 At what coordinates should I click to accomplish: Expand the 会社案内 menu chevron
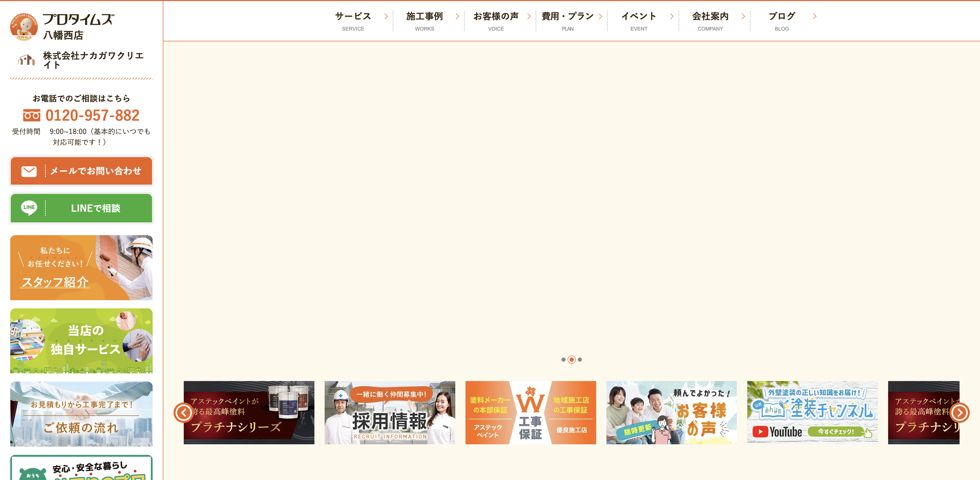[743, 16]
